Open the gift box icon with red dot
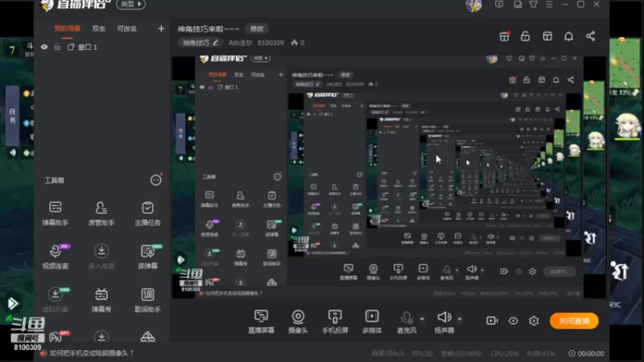 (505, 36)
